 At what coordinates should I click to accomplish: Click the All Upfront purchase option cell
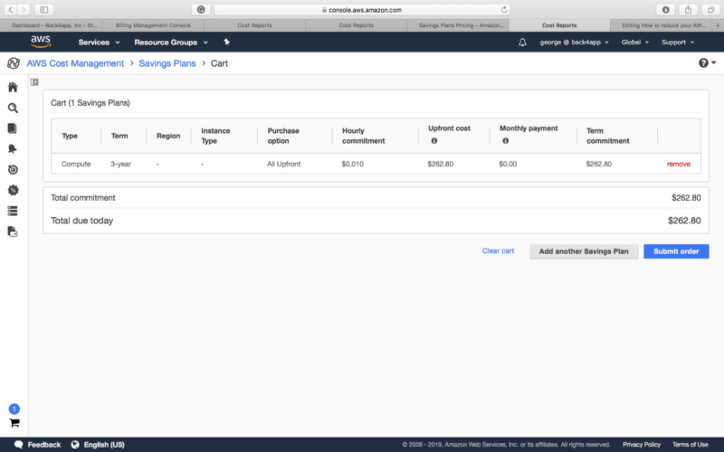284,164
